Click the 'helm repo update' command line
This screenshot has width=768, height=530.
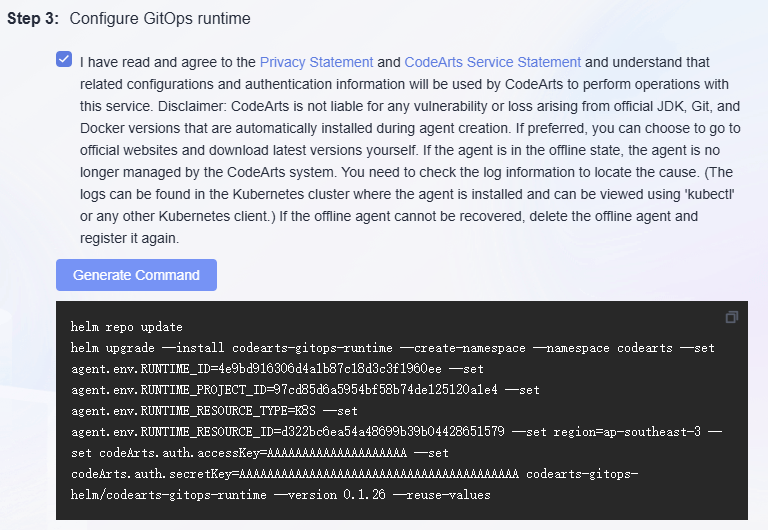click(127, 327)
